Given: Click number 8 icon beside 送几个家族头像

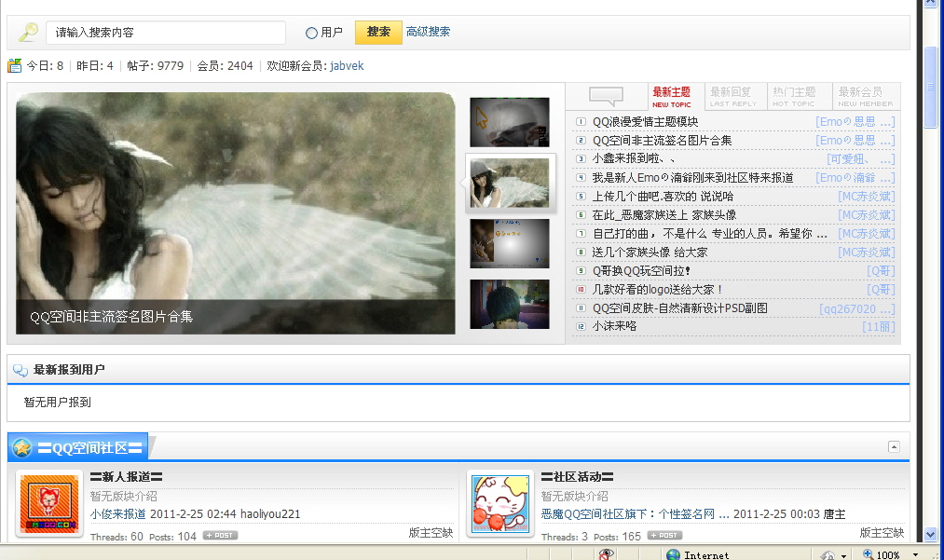Looking at the screenshot, I should tap(581, 253).
